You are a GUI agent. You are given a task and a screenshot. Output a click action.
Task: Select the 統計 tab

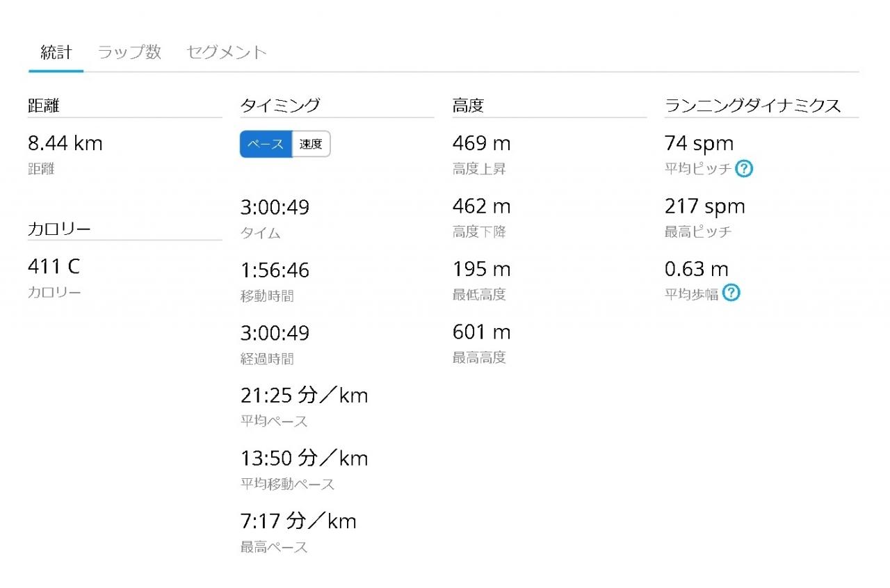(x=56, y=52)
